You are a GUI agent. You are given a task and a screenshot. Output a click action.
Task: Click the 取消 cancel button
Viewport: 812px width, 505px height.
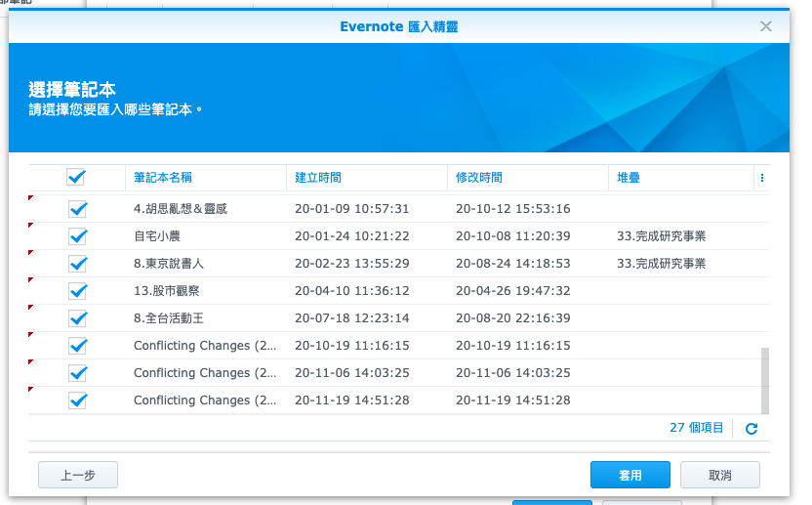coord(720,475)
